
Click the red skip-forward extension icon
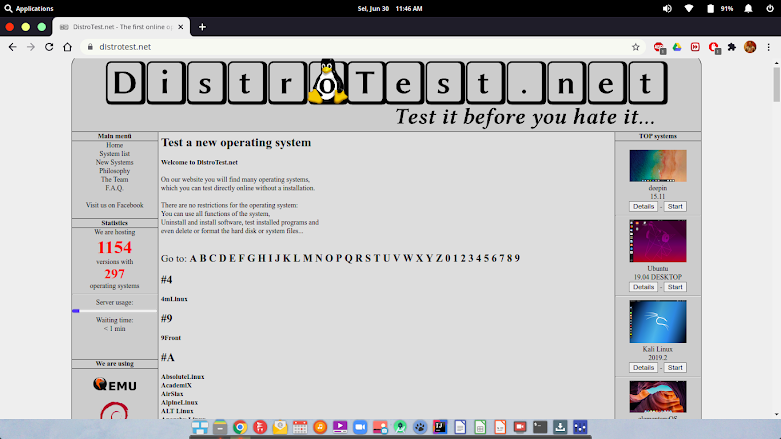pos(695,47)
